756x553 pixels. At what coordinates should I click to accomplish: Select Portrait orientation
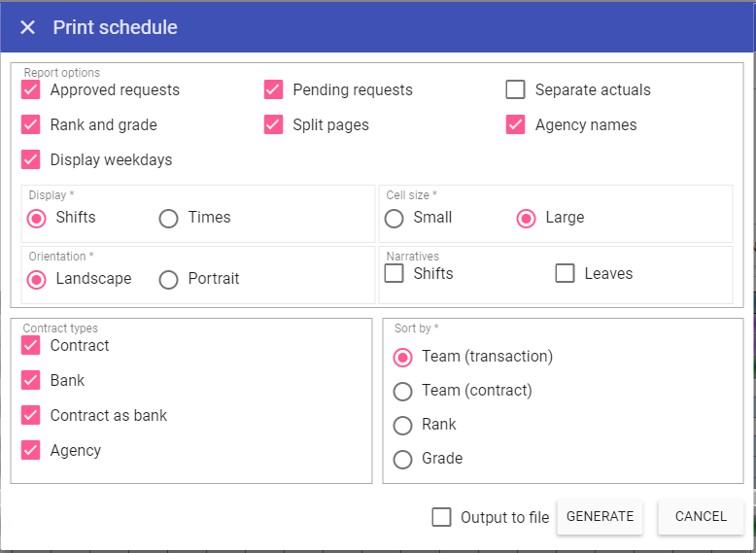coord(169,280)
